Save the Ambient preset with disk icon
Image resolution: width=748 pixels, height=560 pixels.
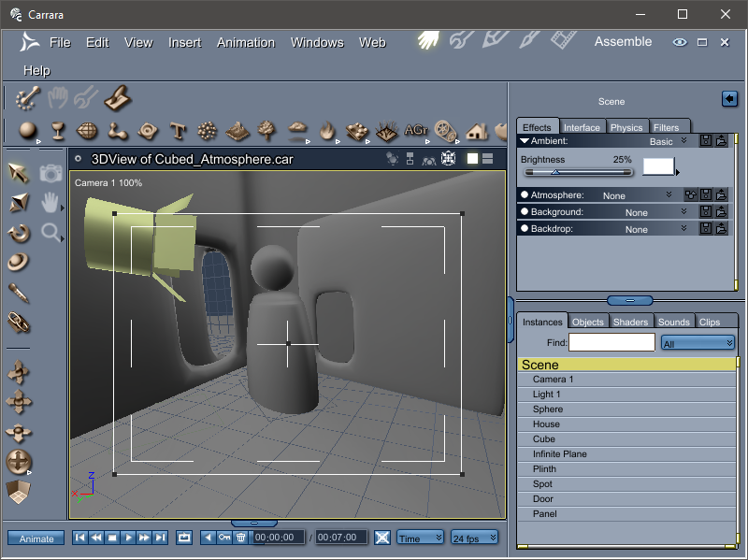coord(706,141)
